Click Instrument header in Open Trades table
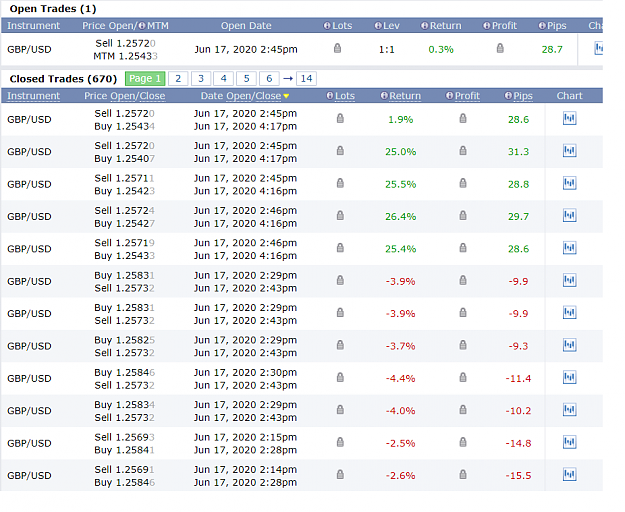Image resolution: width=625 pixels, height=512 pixels. click(33, 26)
